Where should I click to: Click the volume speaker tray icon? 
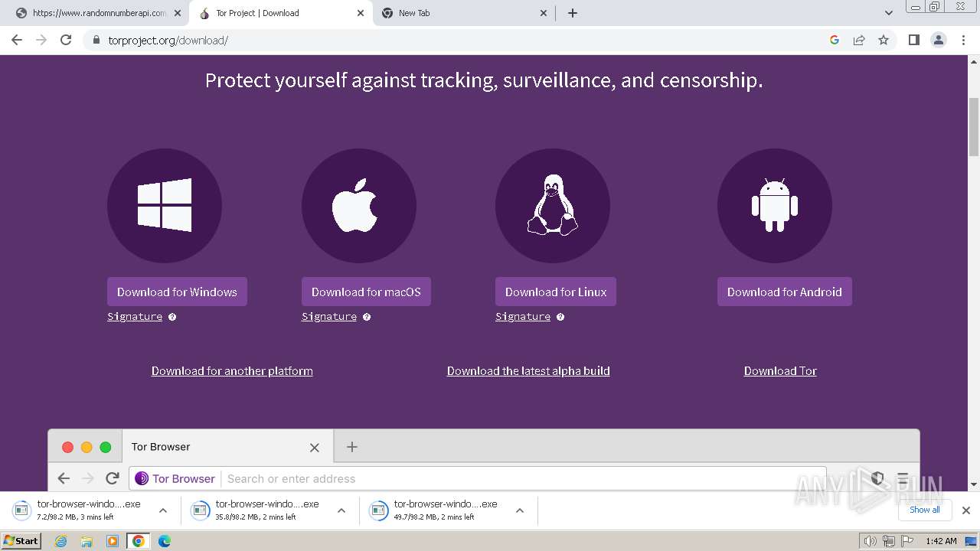870,541
